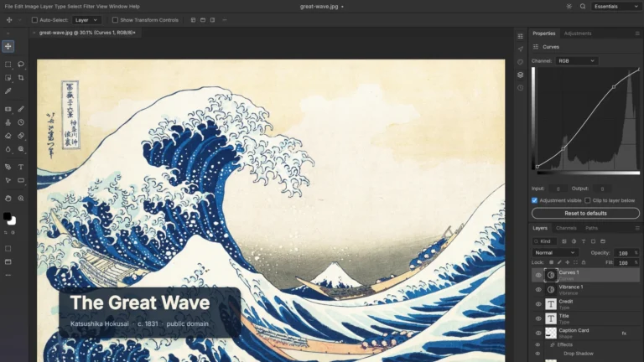This screenshot has width=644, height=362.
Task: Select the Lasso tool
Action: (21, 64)
